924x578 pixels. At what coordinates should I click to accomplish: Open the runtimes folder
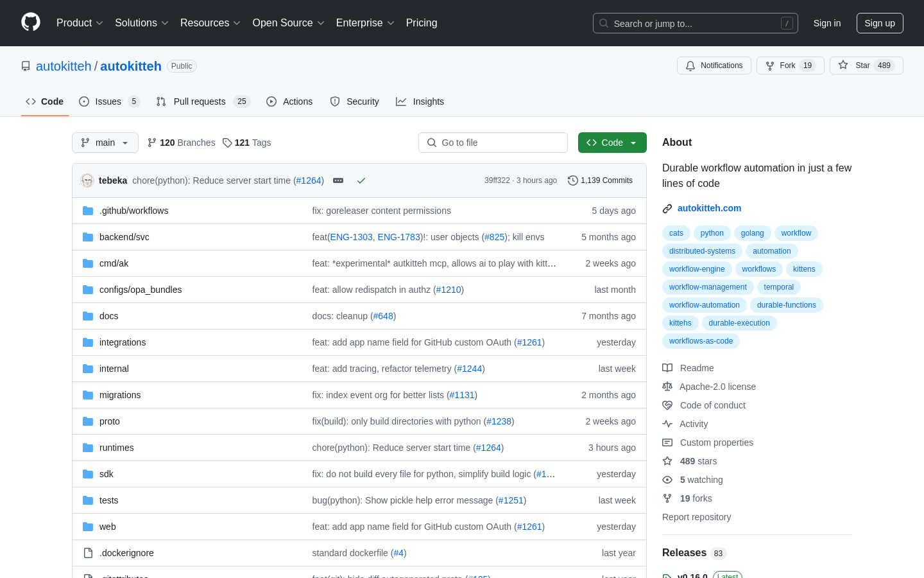(x=117, y=448)
